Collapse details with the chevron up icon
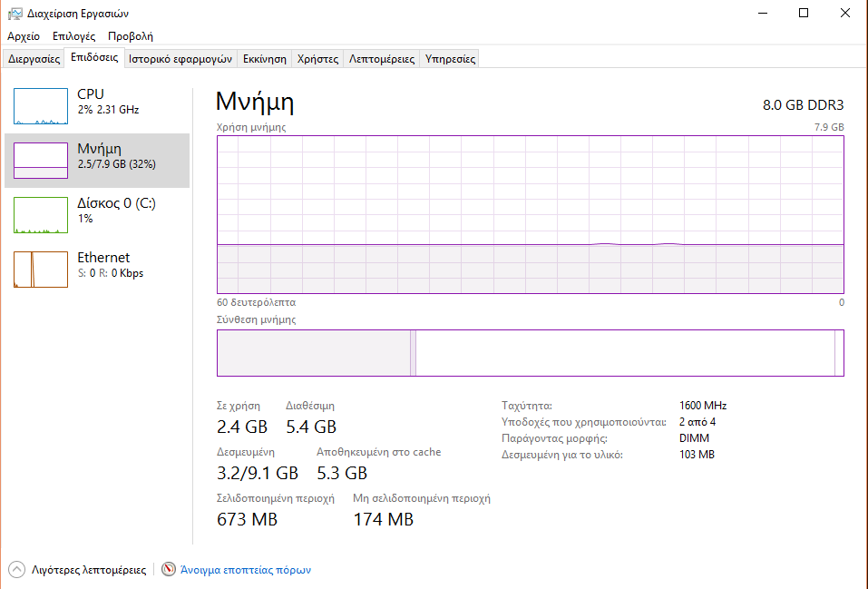The height and width of the screenshot is (589, 868). coord(16,570)
